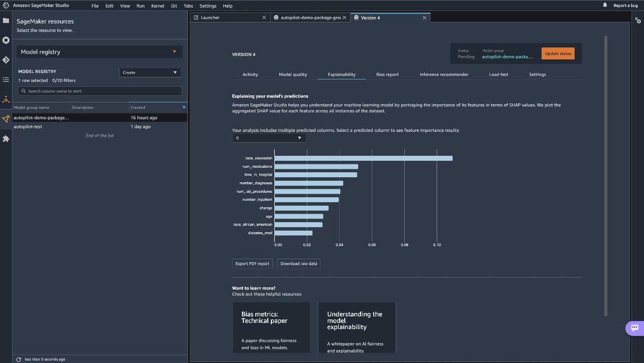
Task: Close the autopilot-demo-package-group tab
Action: 344,17
